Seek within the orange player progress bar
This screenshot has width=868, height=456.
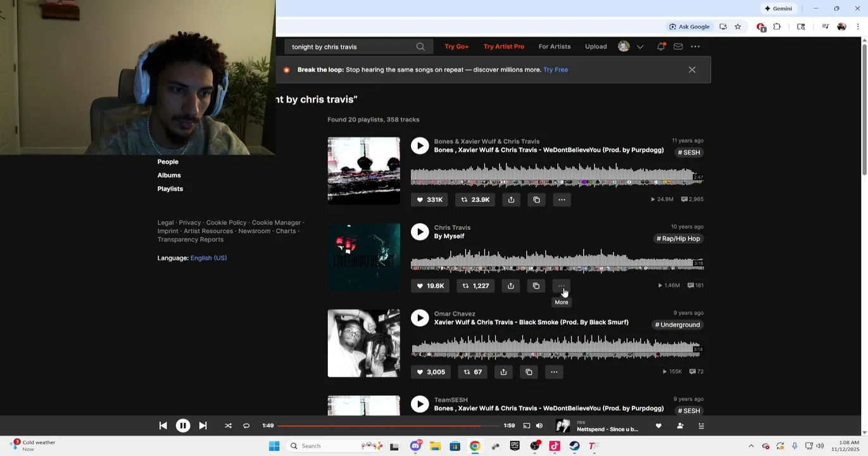click(388, 426)
